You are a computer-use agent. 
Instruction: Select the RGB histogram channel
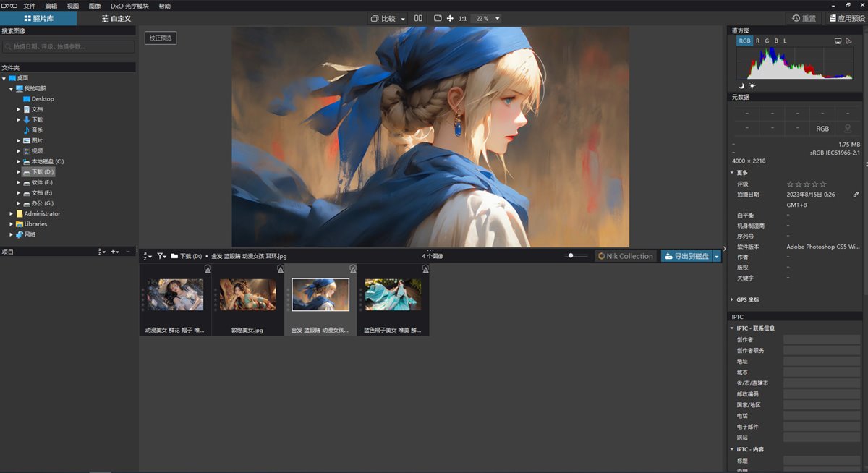pos(744,41)
